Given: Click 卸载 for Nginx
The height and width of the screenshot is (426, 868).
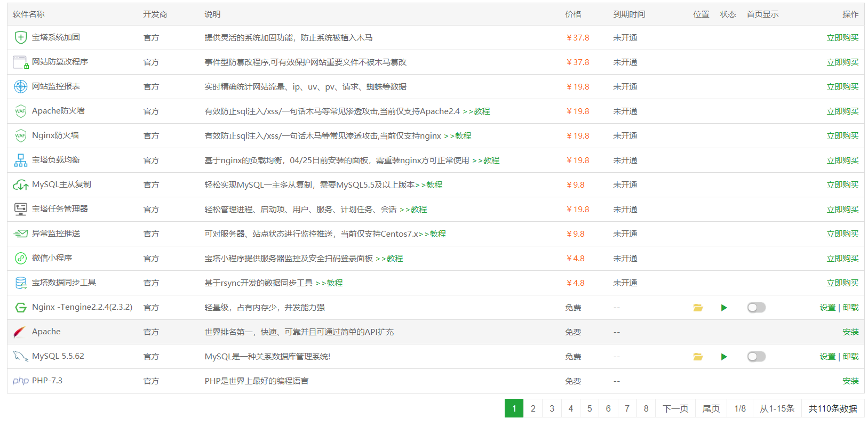Looking at the screenshot, I should (x=851, y=308).
